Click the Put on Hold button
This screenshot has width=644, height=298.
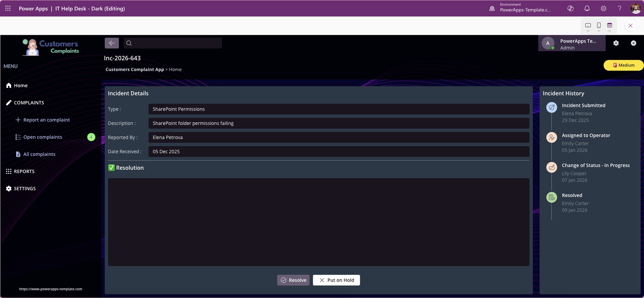click(x=336, y=280)
